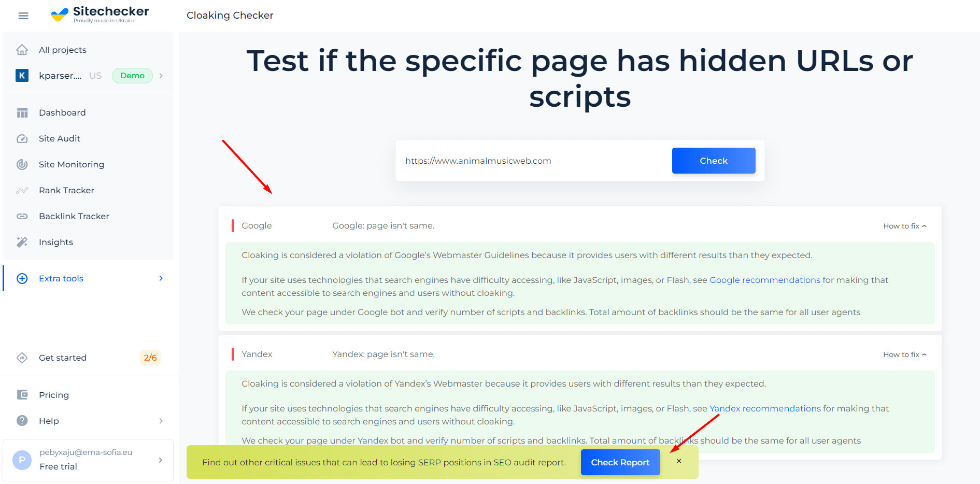The height and width of the screenshot is (484, 980).
Task: Expand the Extra tools submenu arrow
Action: point(161,278)
